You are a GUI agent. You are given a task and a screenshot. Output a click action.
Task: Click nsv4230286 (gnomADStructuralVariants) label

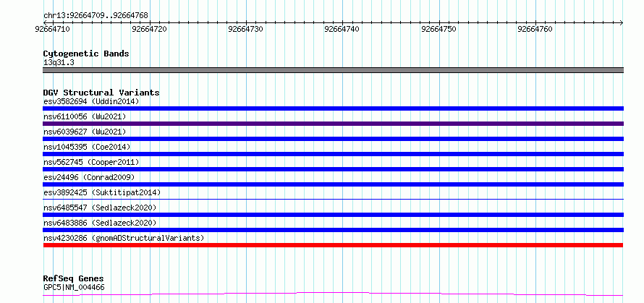124,238
